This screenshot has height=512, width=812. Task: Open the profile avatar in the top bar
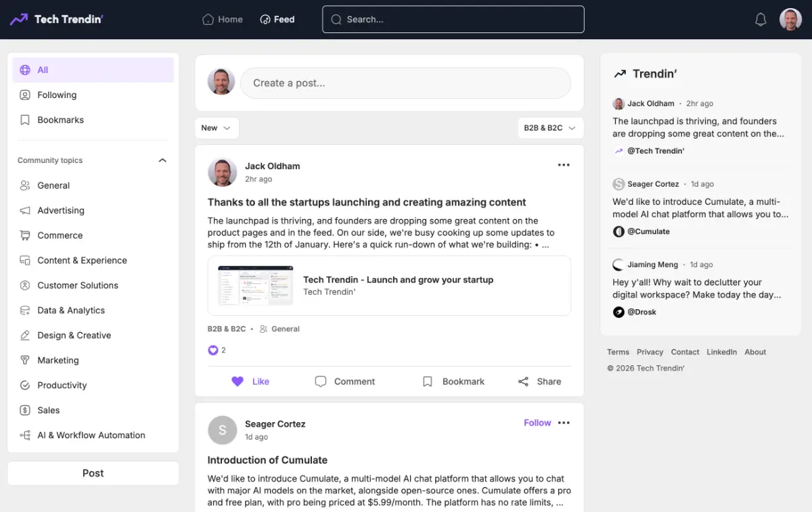790,20
